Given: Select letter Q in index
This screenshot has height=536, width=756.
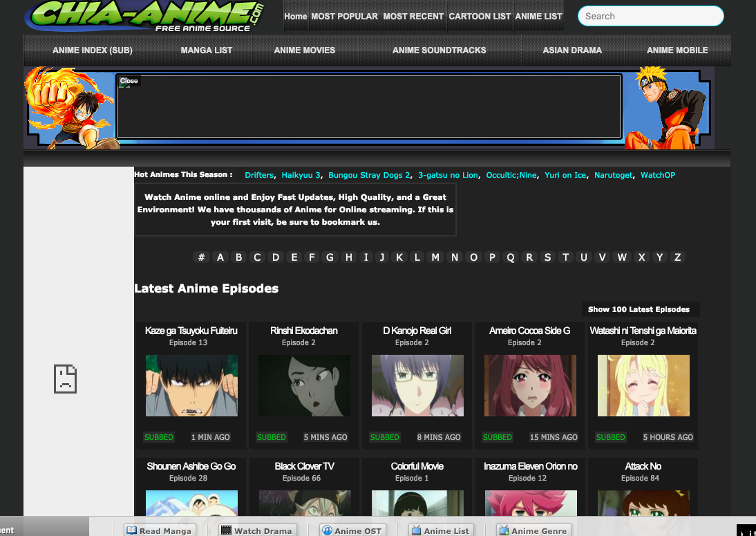Looking at the screenshot, I should pyautogui.click(x=511, y=257).
